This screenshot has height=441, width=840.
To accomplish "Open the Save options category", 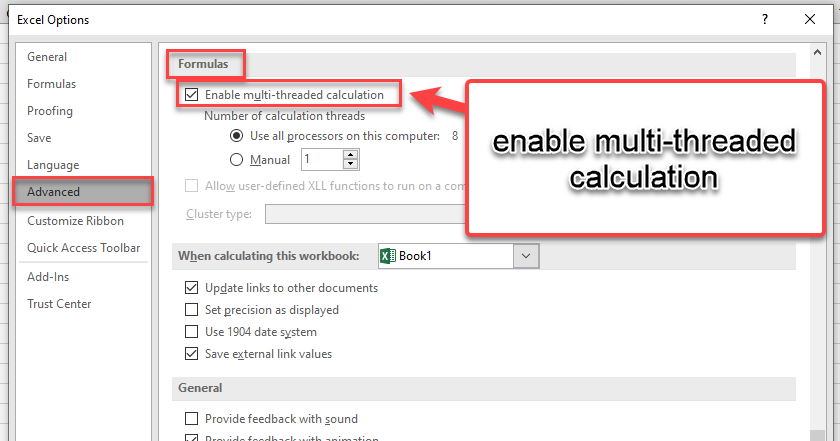I will (39, 138).
